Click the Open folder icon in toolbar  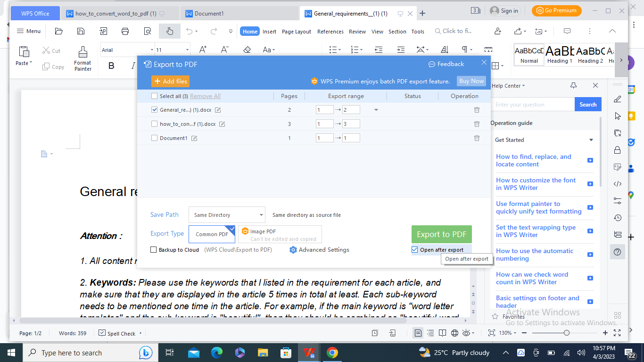tap(59, 31)
